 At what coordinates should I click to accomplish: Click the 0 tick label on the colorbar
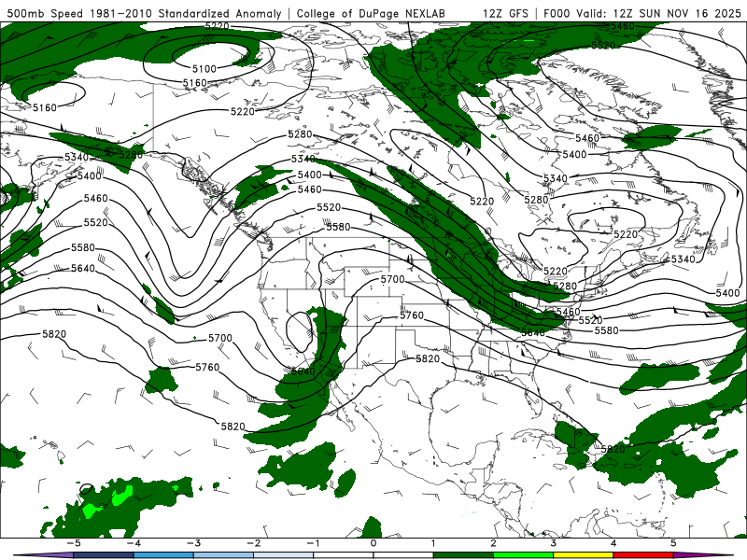(x=373, y=543)
